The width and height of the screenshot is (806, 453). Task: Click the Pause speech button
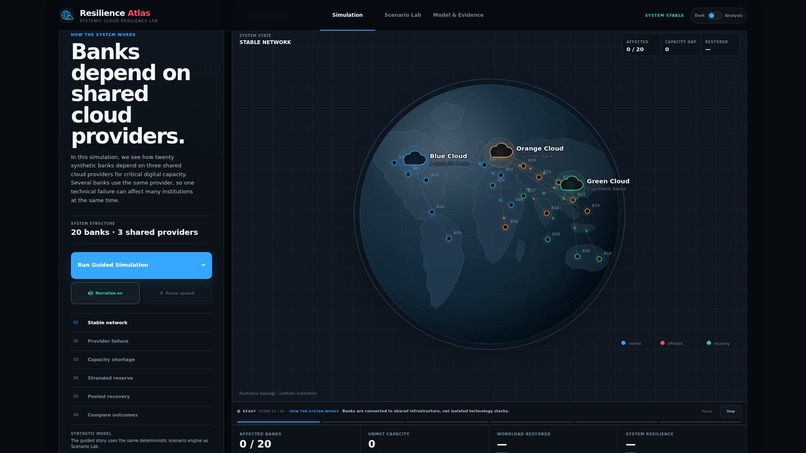[177, 293]
